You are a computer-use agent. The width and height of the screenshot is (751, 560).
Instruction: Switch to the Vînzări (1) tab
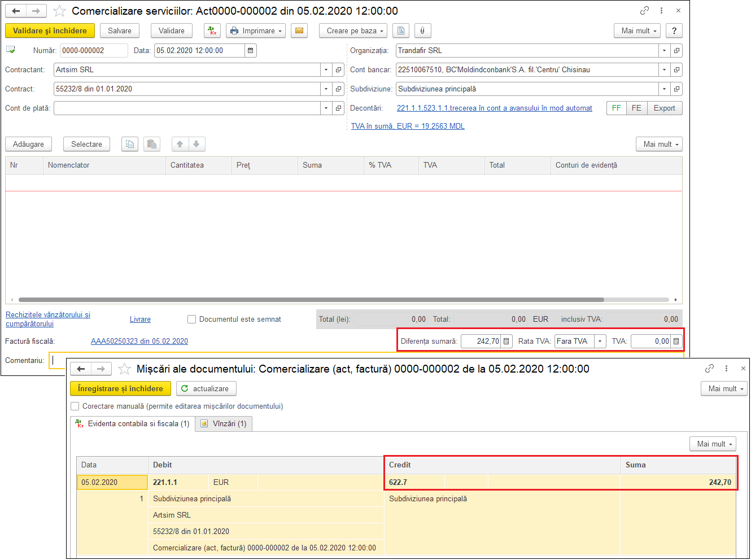pyautogui.click(x=224, y=424)
